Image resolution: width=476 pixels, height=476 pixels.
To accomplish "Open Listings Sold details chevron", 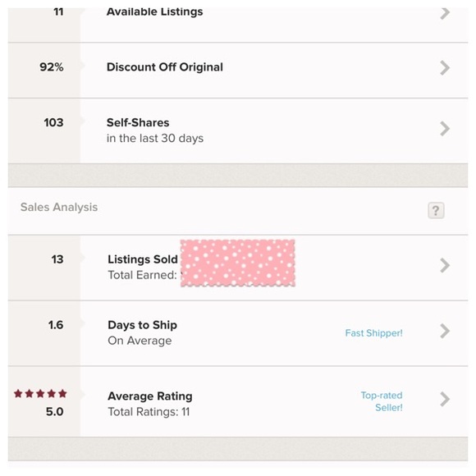I will click(x=445, y=265).
